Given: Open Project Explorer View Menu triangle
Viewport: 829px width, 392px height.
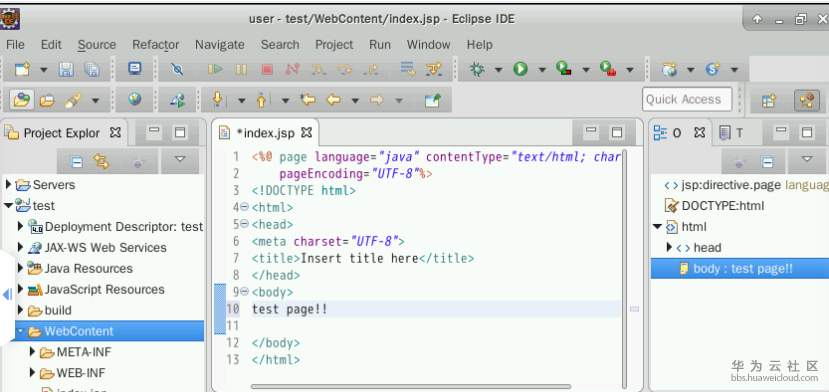Looking at the screenshot, I should [180, 159].
